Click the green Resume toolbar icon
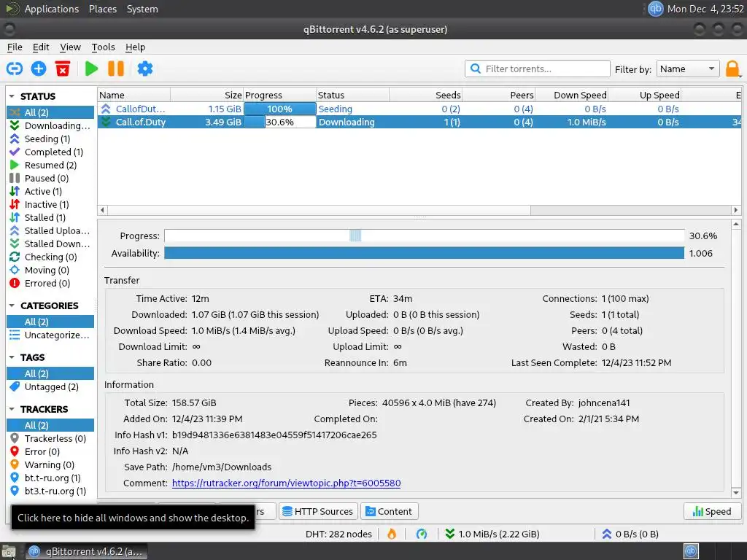The height and width of the screenshot is (560, 747). (x=91, y=69)
